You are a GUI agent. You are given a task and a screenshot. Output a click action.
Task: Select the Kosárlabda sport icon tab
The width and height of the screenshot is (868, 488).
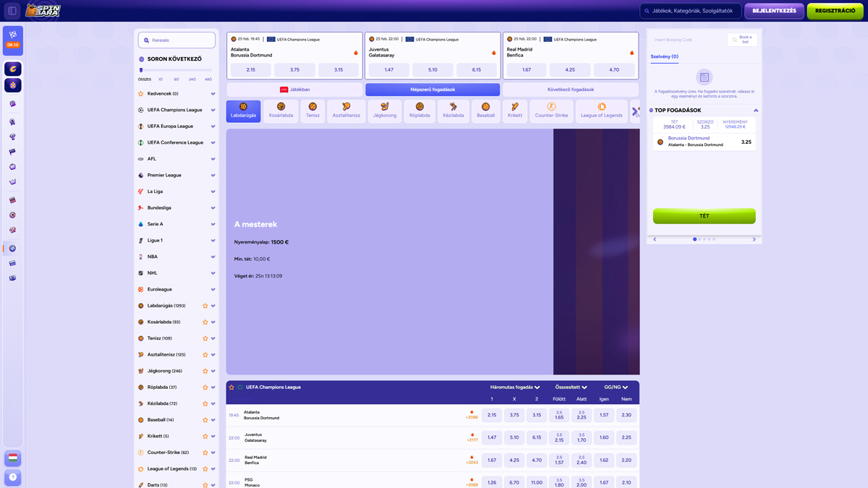point(281,111)
